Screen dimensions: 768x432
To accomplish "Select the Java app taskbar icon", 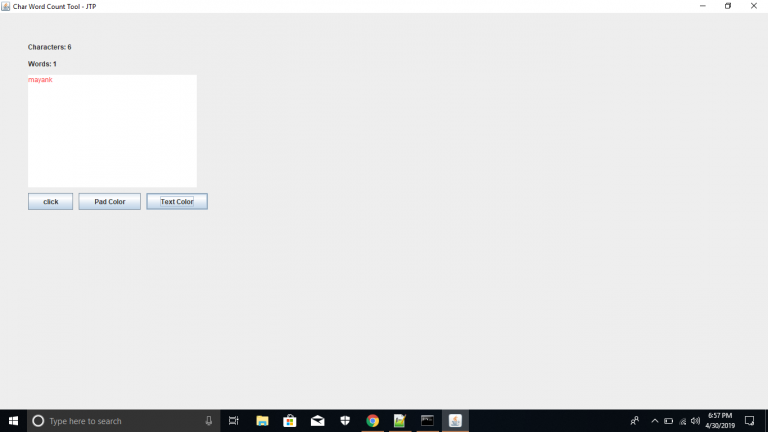I will click(x=455, y=421).
